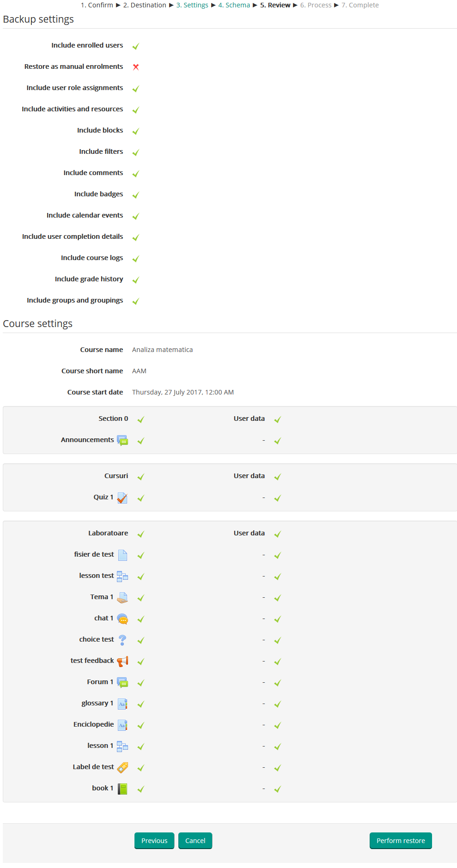
Task: Click the red X for manual enrolments
Action: tap(136, 67)
